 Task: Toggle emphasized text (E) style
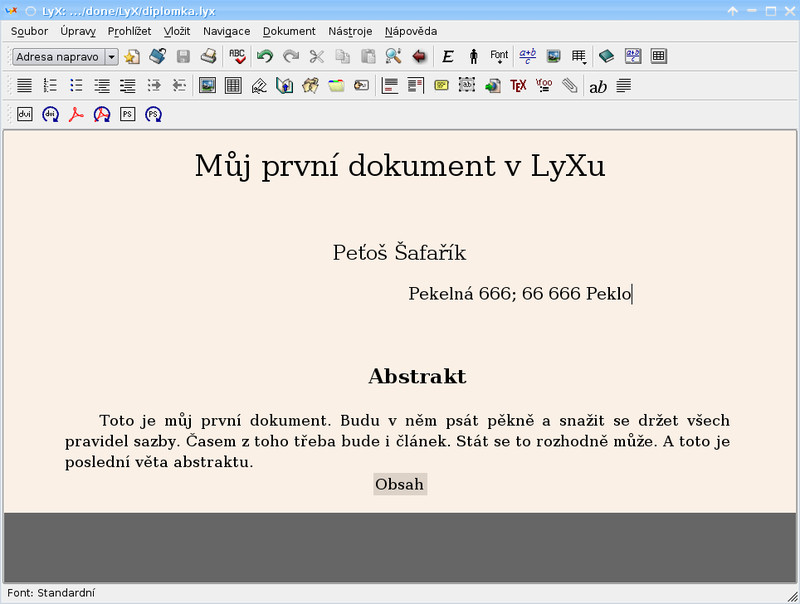point(448,56)
